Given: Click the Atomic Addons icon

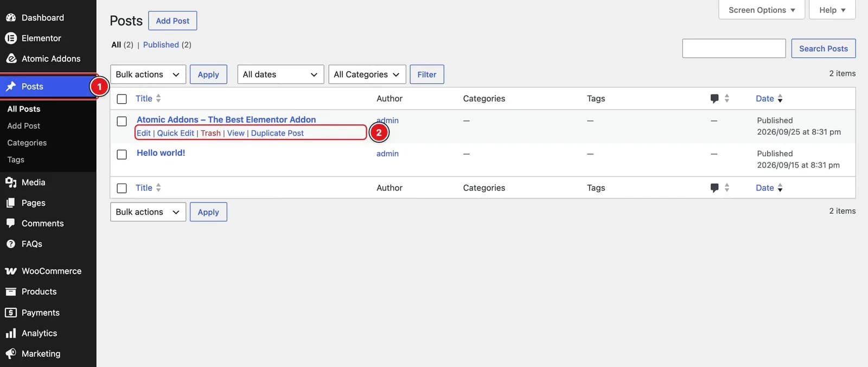Looking at the screenshot, I should click(10, 59).
